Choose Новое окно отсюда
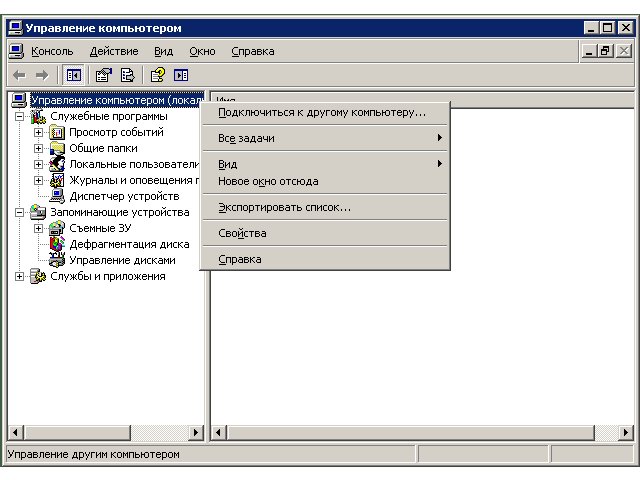Image resolution: width=640 pixels, height=480 pixels. tap(325, 181)
